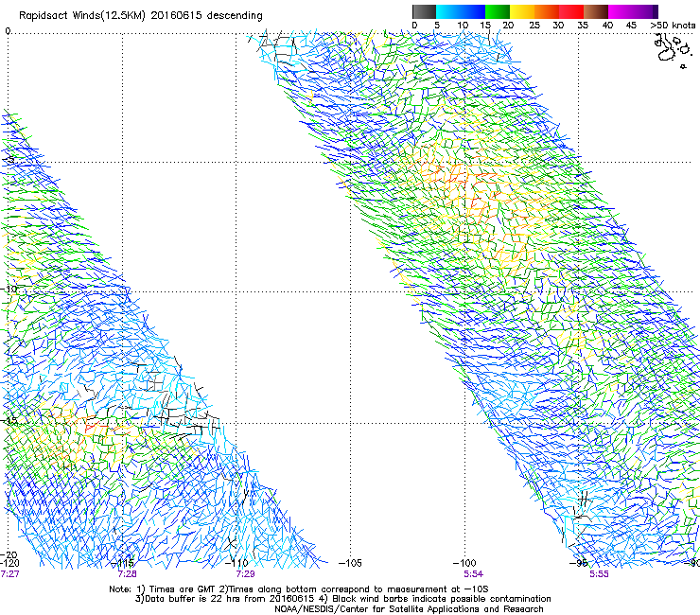Click the '45' tick label on the legend
This screenshot has width=700, height=615.
pyautogui.click(x=631, y=26)
